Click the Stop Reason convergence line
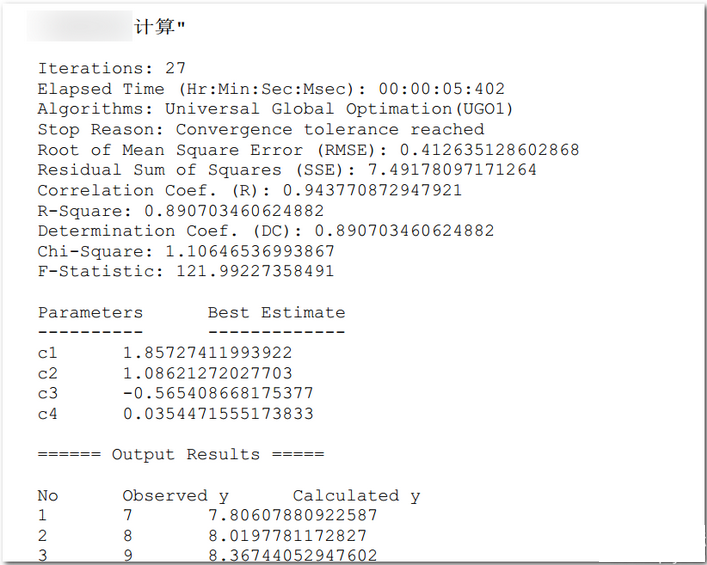 coord(260,130)
